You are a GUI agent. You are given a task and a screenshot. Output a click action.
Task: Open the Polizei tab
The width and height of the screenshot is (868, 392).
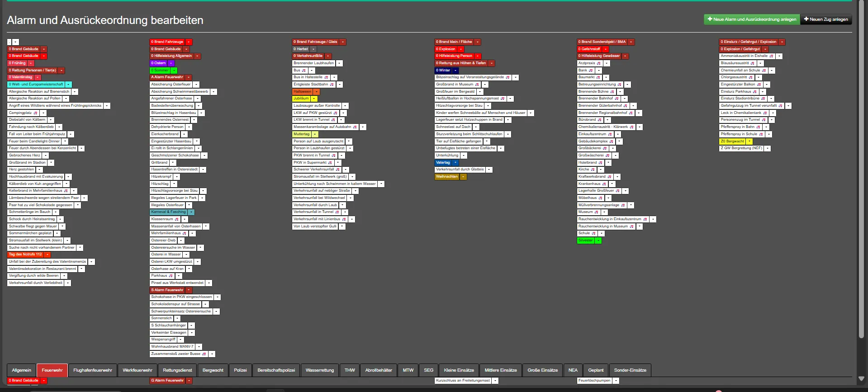240,370
